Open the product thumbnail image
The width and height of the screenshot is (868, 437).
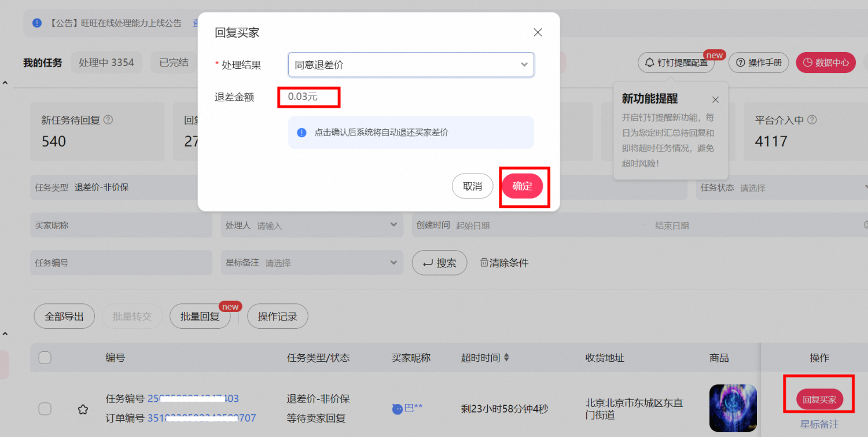733,408
